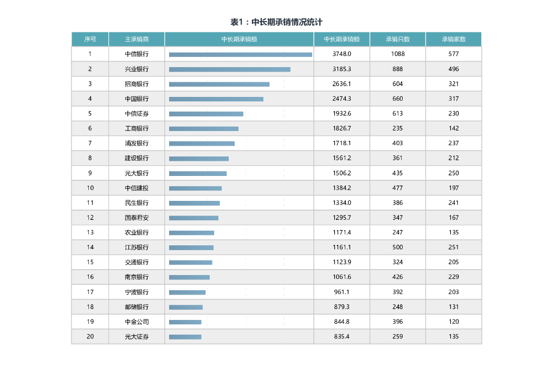This screenshot has width=555, height=392.
Task: Click the 工商银行 name cell
Action: tap(137, 128)
